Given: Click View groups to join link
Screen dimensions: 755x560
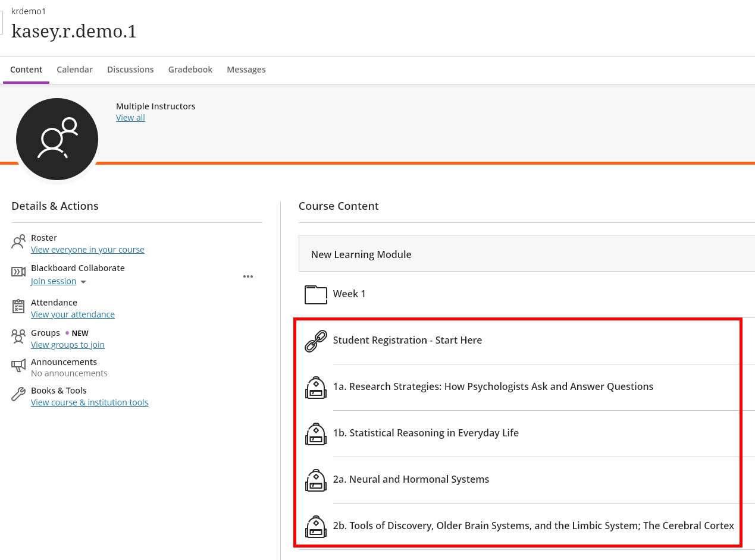Looking at the screenshot, I should click(68, 345).
